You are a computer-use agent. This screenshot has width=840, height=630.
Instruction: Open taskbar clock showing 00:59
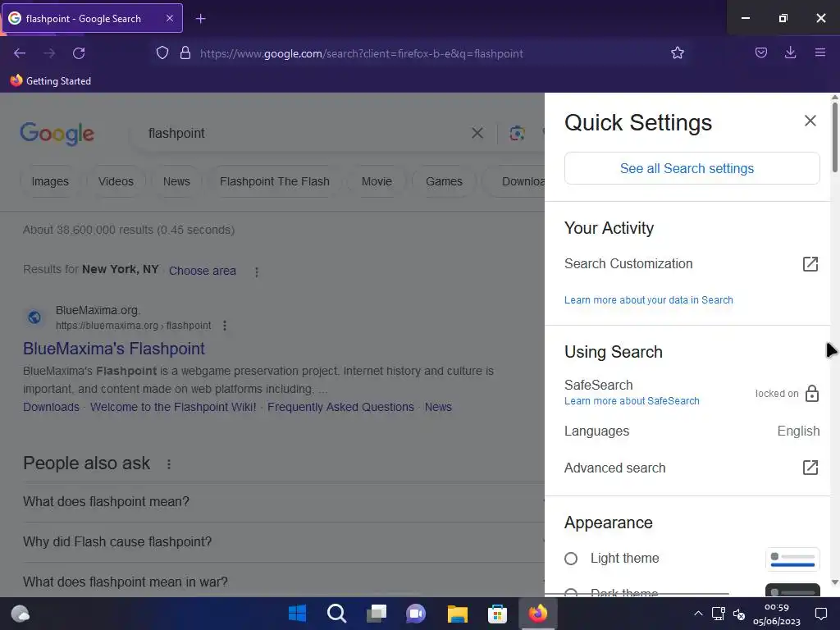click(776, 614)
